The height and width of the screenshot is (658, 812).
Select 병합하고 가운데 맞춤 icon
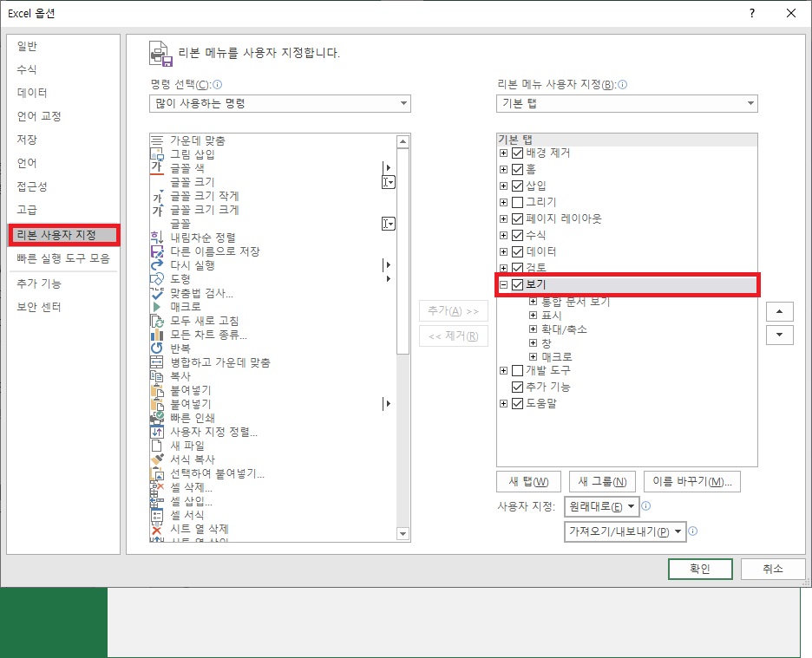click(x=156, y=362)
